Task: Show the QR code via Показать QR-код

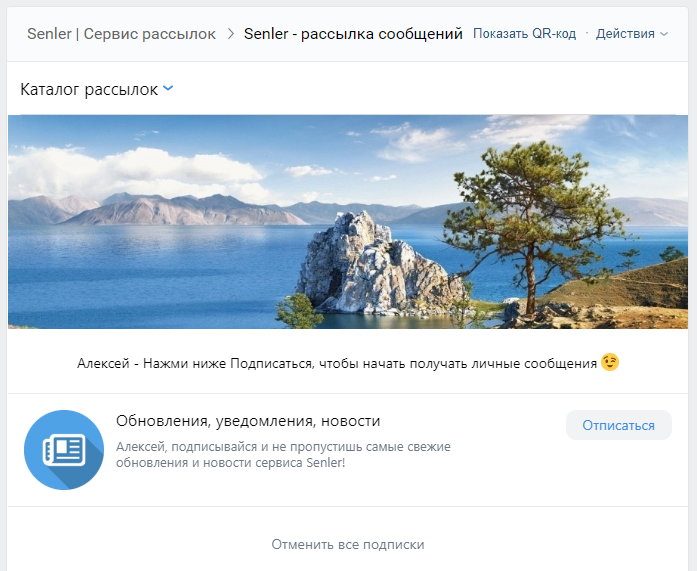Action: [x=524, y=34]
